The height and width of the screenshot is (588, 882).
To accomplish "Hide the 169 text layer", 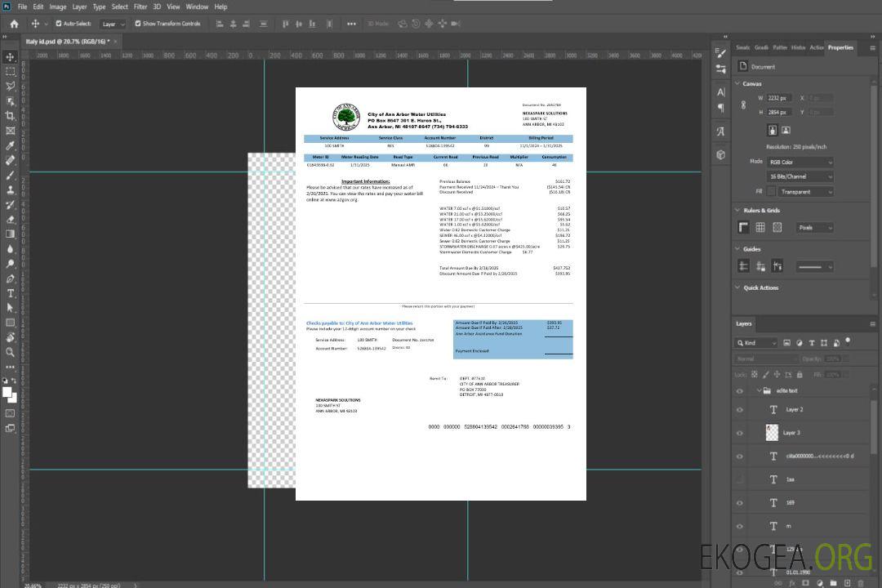I will coord(740,503).
